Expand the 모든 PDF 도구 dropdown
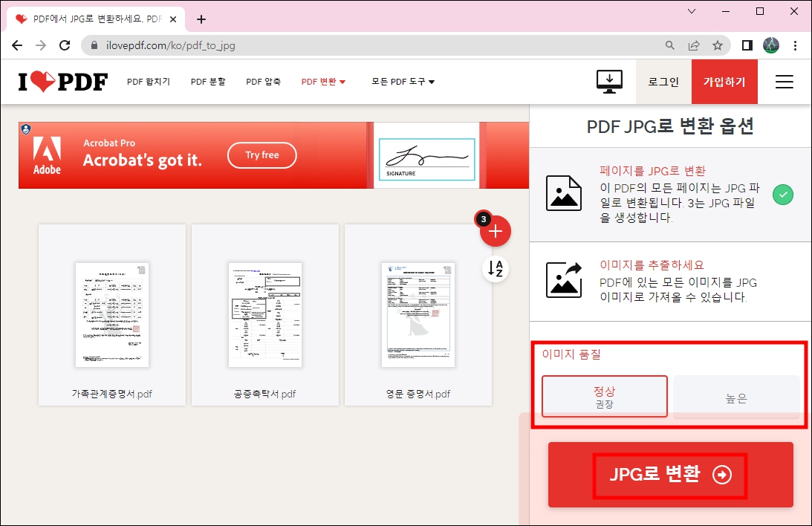Image resolution: width=812 pixels, height=526 pixels. [403, 82]
